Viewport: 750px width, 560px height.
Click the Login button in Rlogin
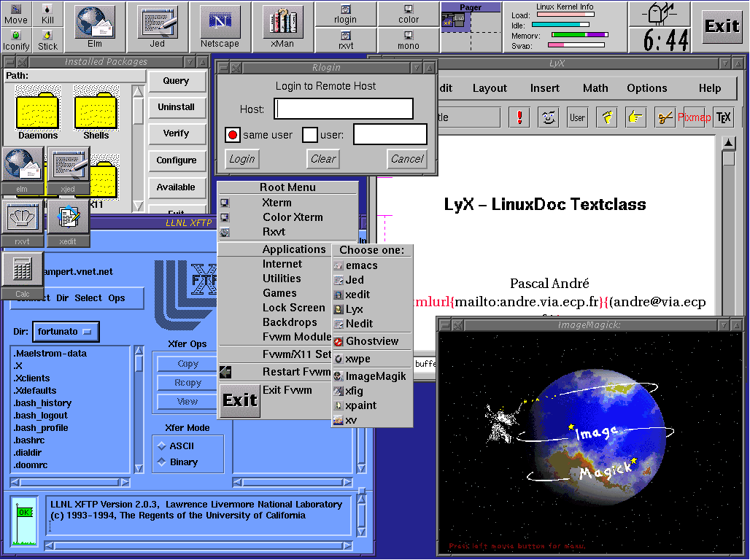coord(242,159)
